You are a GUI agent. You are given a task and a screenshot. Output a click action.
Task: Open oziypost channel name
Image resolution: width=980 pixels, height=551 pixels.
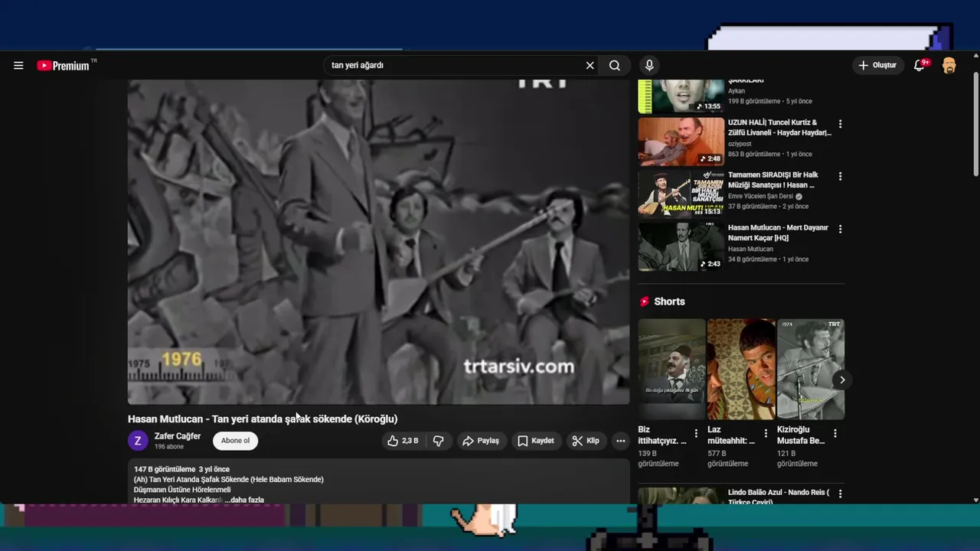[x=740, y=144]
